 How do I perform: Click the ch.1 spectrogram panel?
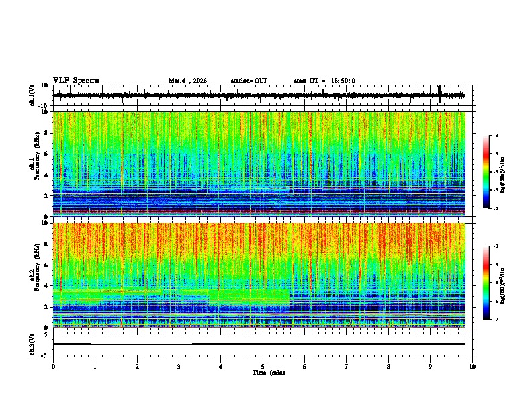(259, 164)
